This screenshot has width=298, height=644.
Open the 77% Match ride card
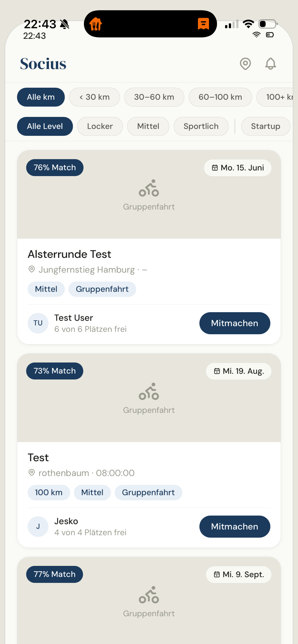point(149,600)
